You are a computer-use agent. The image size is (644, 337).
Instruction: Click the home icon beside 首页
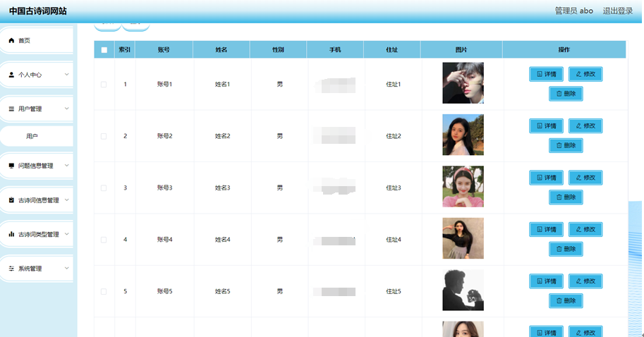(x=11, y=40)
